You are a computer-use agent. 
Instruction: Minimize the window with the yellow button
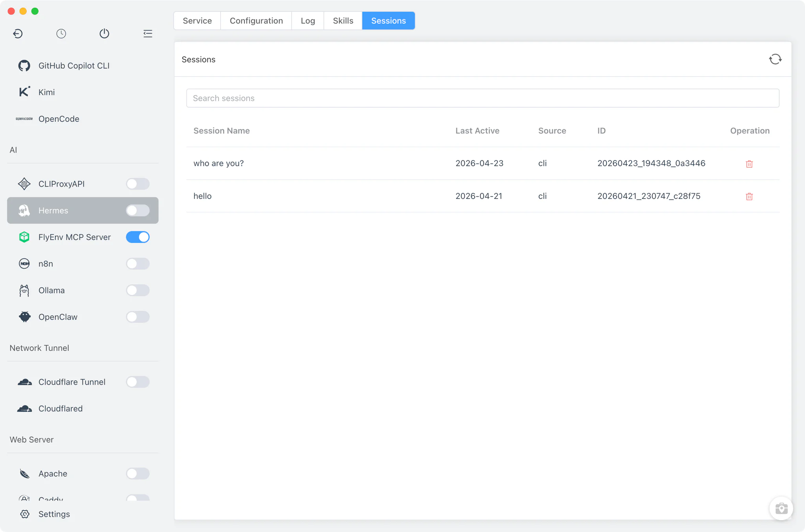pos(23,11)
